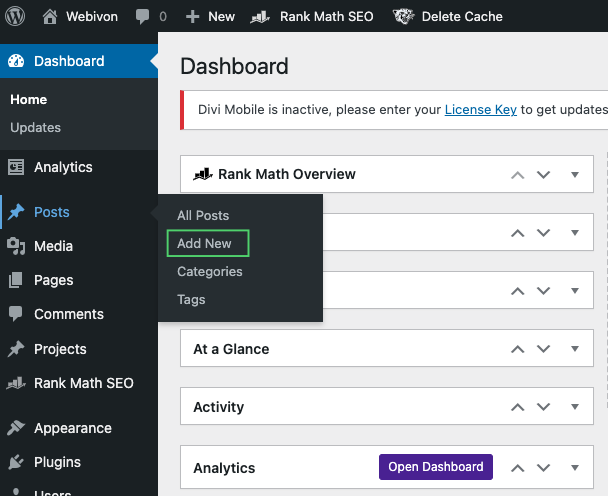608x496 pixels.
Task: Click the WordPress logo icon
Action: [x=15, y=16]
